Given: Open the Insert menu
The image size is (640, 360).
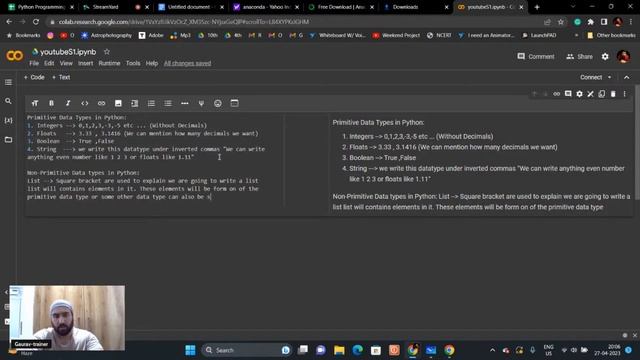Looking at the screenshot, I should tap(85, 63).
